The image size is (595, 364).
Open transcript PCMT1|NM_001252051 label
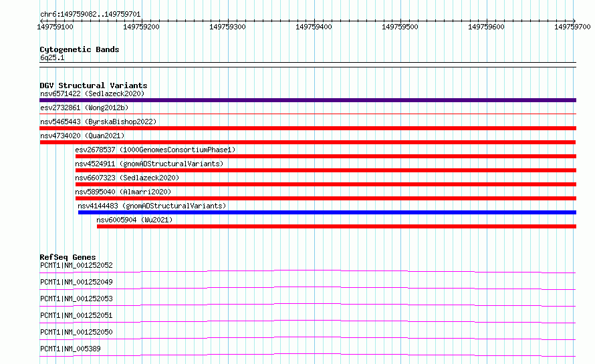pos(76,315)
